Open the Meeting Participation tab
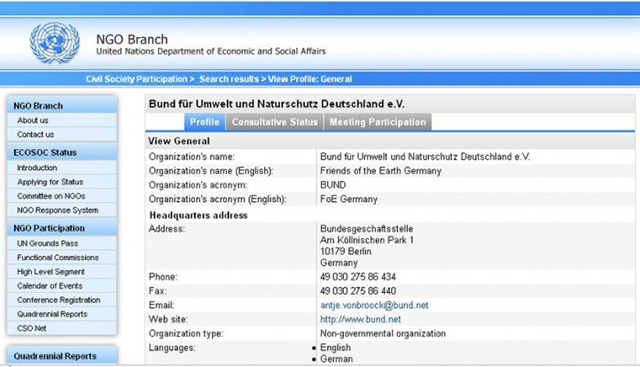Viewport: 640px width, 367px height. pyautogui.click(x=378, y=122)
